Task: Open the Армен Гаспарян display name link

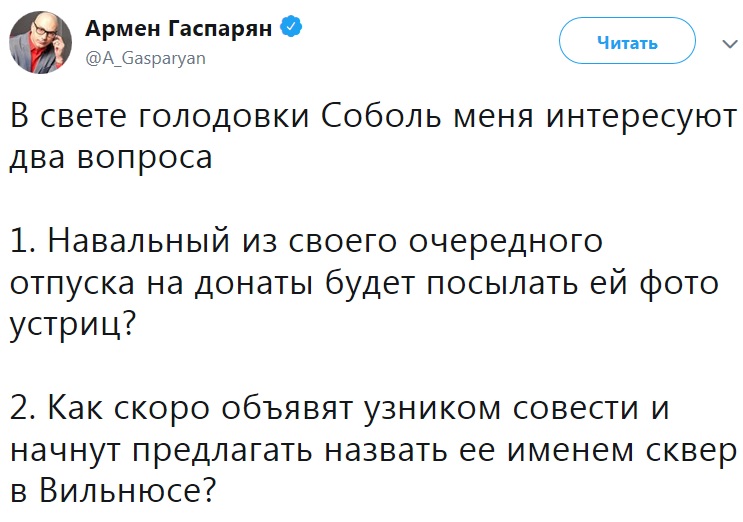Action: (x=179, y=28)
